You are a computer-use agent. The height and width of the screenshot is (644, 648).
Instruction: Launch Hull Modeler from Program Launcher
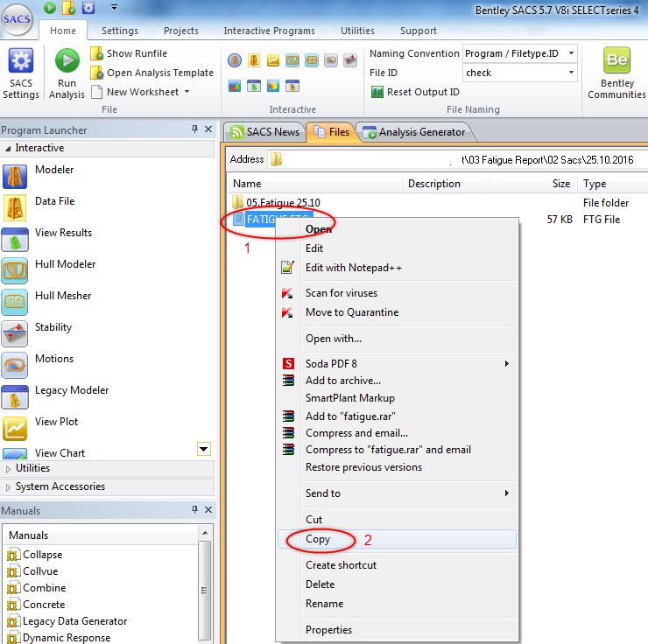[x=49, y=270]
